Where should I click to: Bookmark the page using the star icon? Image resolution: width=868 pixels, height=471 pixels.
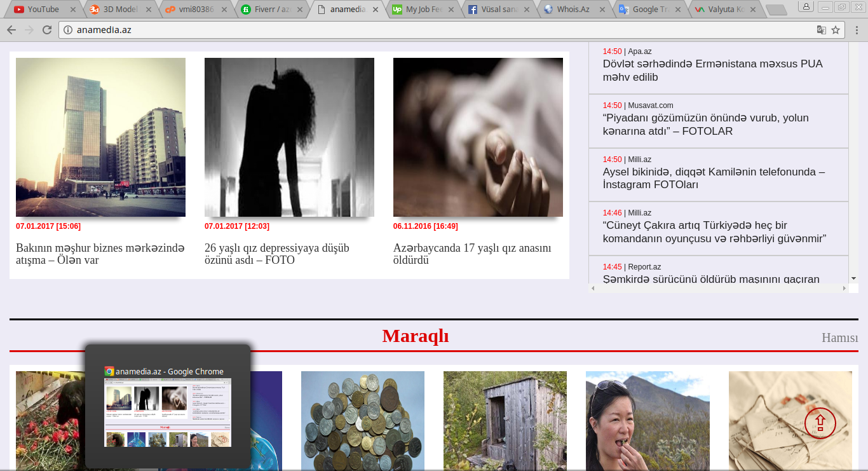coord(836,29)
